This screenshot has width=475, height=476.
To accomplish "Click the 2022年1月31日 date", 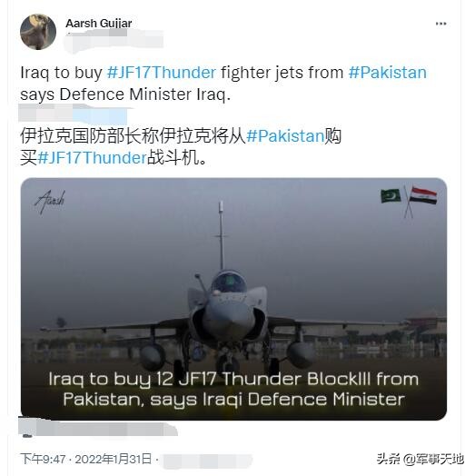I will click(114, 459).
